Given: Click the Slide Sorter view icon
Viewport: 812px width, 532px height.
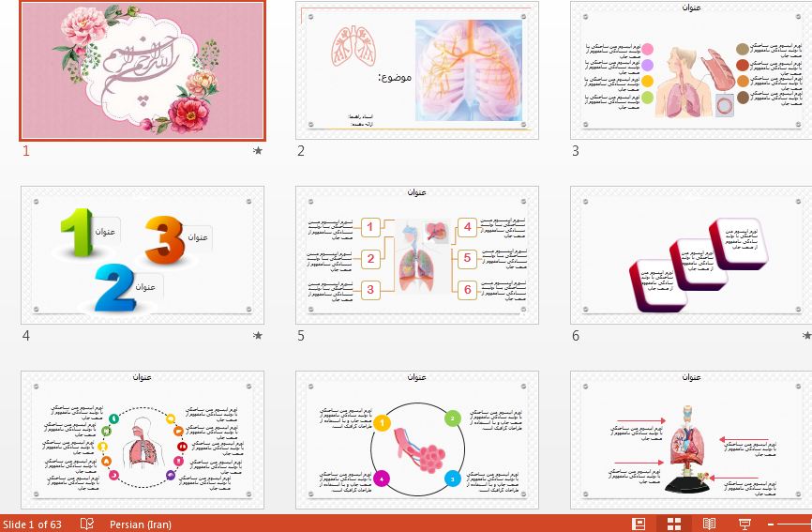Looking at the screenshot, I should click(674, 524).
